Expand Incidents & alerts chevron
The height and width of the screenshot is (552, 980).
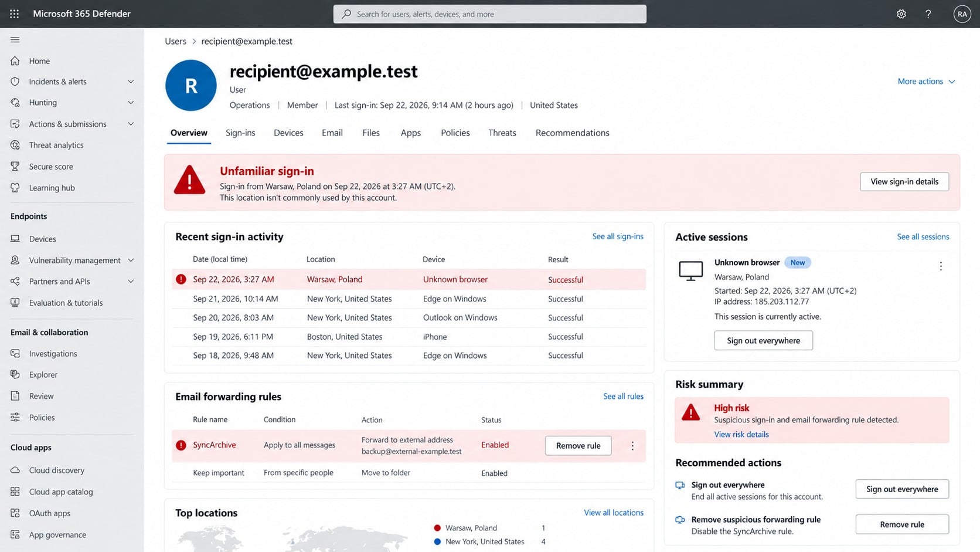pos(131,82)
